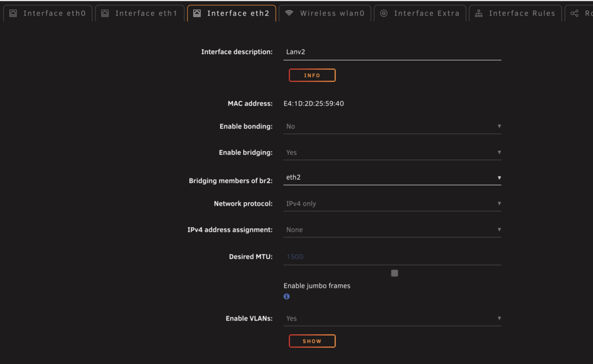This screenshot has height=364, width=593.
Task: Click the share icon on the cut-off last tab
Action: pos(575,13)
